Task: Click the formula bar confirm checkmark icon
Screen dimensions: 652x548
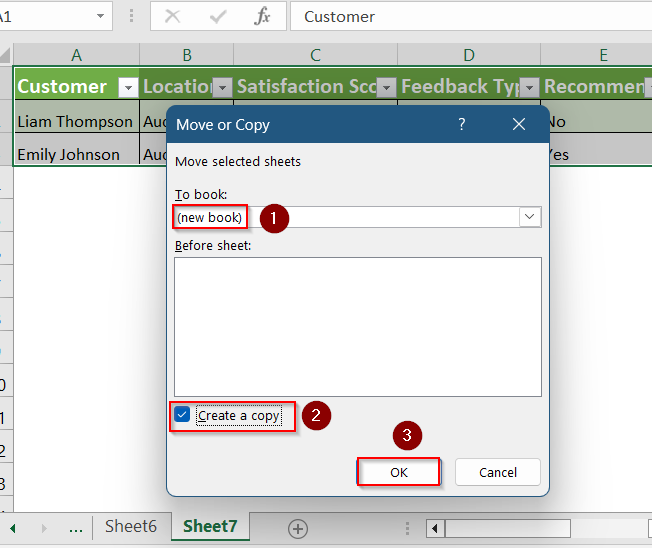Action: tap(218, 17)
